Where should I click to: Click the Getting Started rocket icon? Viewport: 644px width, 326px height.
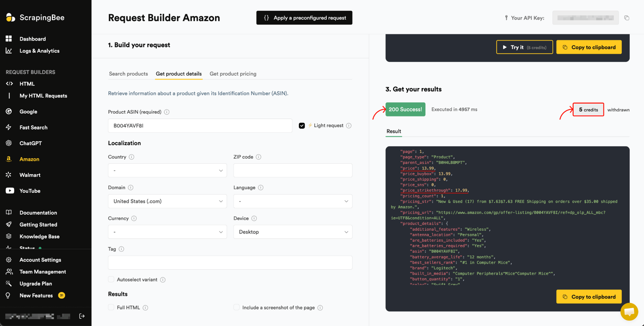9,224
